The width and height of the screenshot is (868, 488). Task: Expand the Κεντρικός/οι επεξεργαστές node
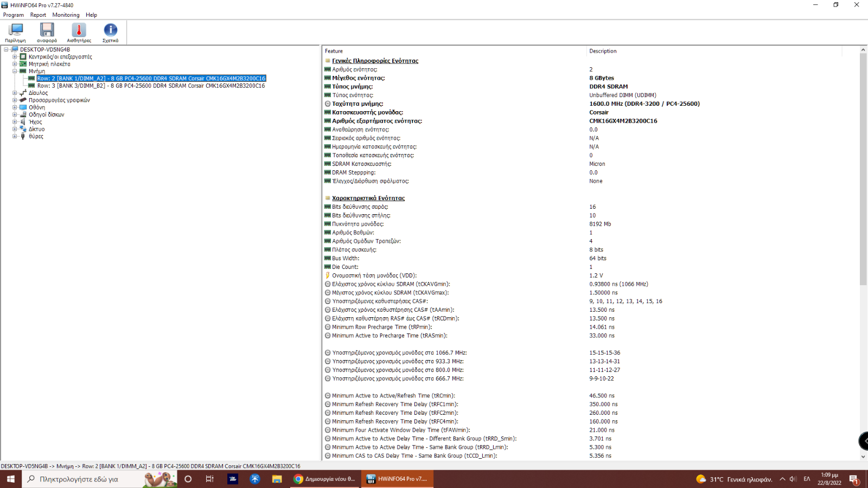(x=15, y=56)
